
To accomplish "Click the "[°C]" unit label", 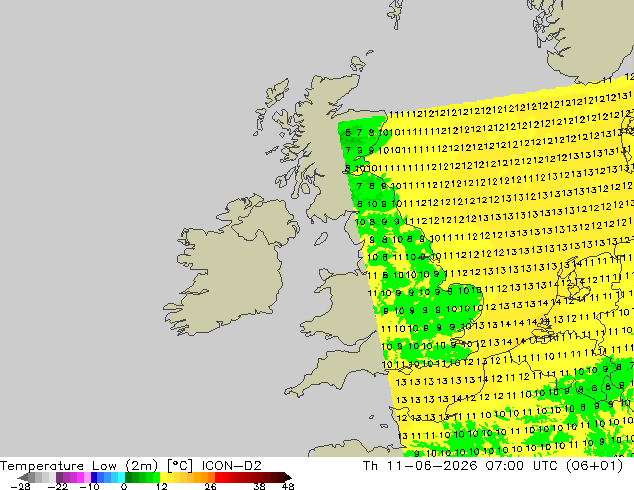I will pos(180,466).
